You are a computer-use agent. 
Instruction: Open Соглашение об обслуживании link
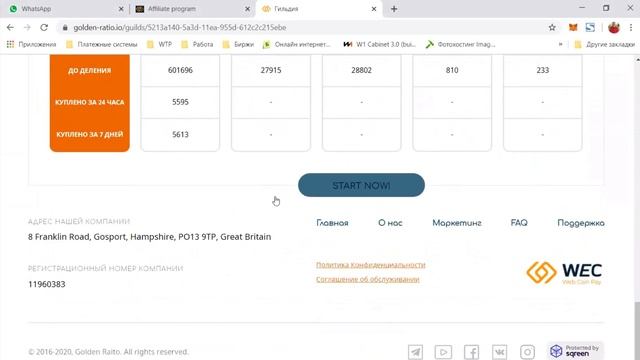coord(368,280)
